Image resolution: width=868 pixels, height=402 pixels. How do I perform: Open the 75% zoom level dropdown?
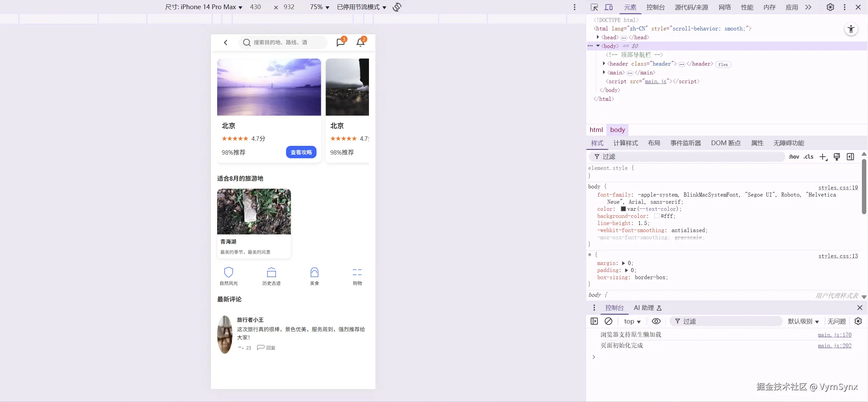319,7
